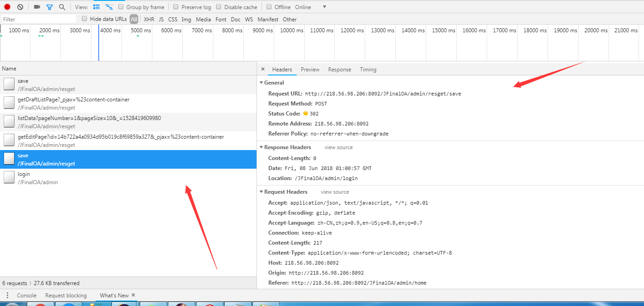Open search with the magnifier icon
The height and width of the screenshot is (306, 644).
[62, 7]
